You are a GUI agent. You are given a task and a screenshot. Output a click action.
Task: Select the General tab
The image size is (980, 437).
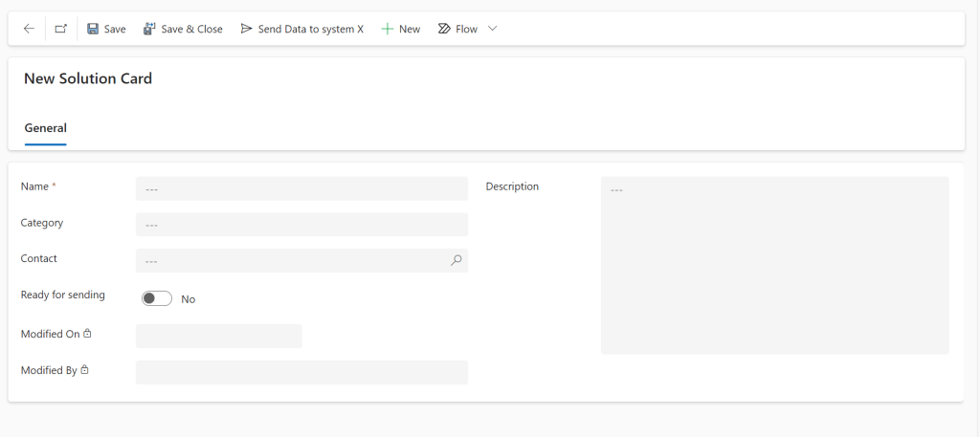[45, 128]
